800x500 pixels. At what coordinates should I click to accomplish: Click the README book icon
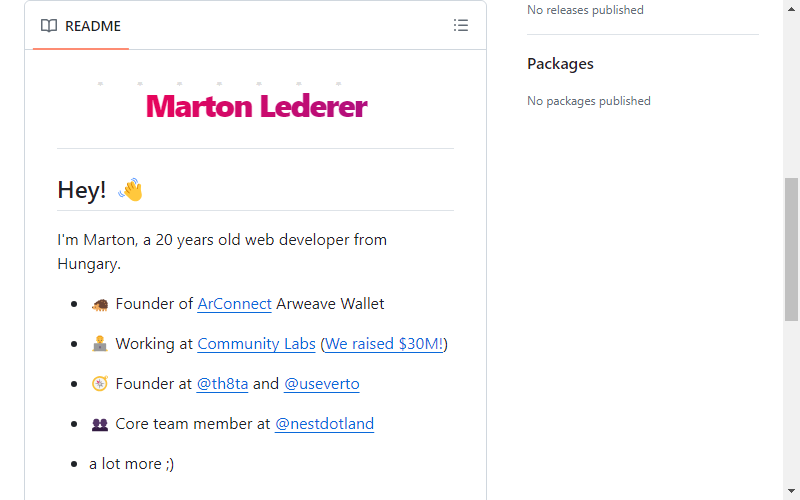point(49,26)
